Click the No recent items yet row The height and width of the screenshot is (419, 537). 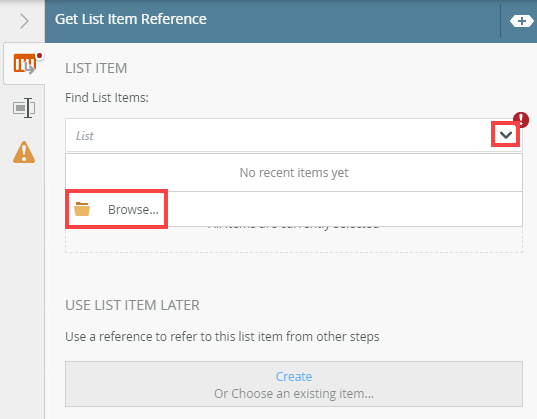[294, 173]
